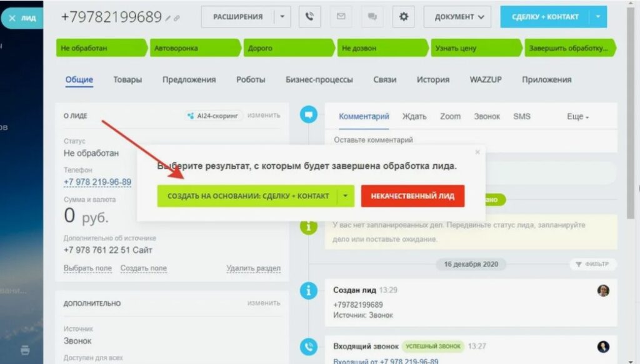Open the AI24-скоринг badge
Viewport: 640px width, 364px height.
pos(213,116)
